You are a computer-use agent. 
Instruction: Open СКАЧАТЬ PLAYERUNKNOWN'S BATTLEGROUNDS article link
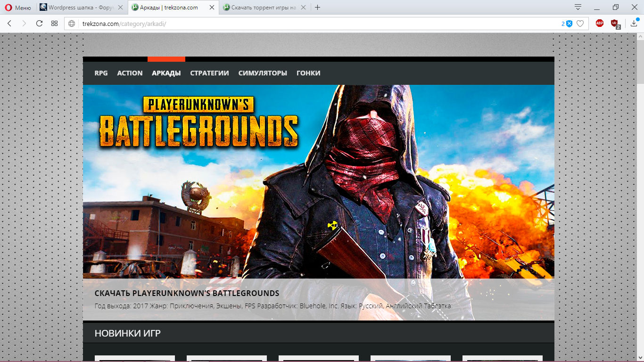[187, 293]
